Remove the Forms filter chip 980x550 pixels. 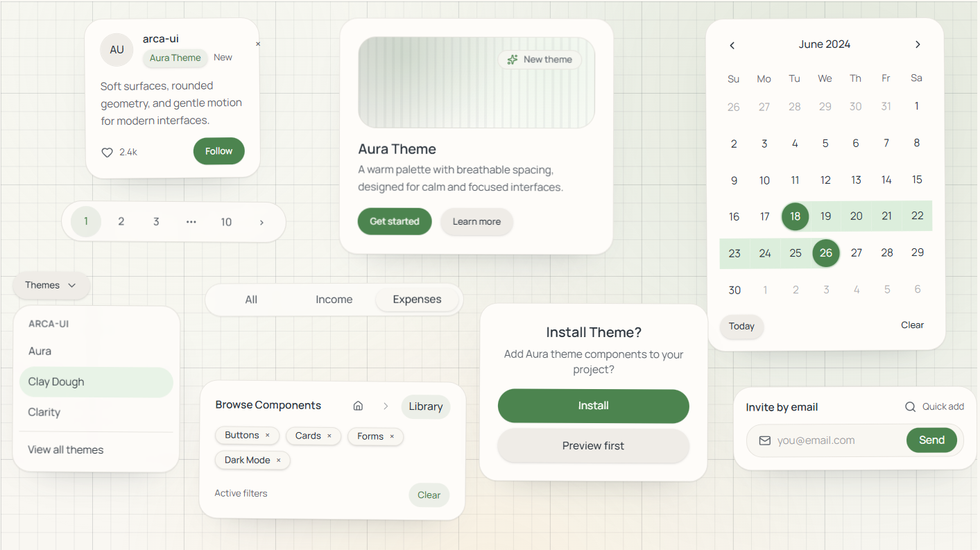click(x=393, y=436)
